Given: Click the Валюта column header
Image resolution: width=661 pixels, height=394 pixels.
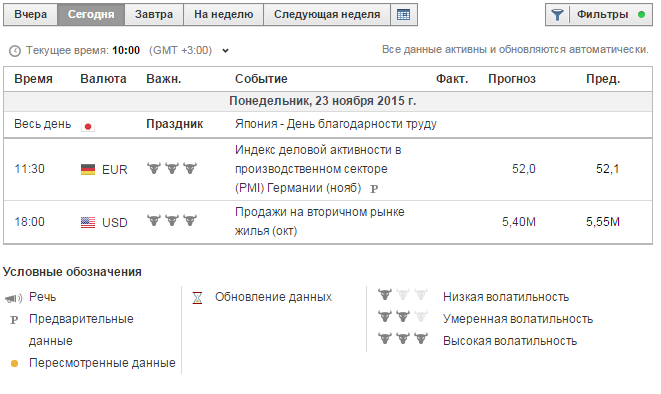Looking at the screenshot, I should 103,79.
